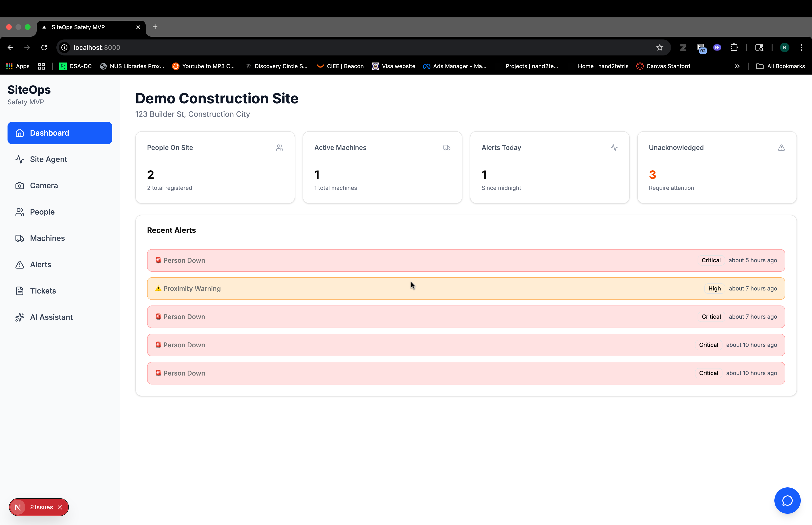This screenshot has width=812, height=525.
Task: Open Chrome three-dot menu
Action: (801, 47)
